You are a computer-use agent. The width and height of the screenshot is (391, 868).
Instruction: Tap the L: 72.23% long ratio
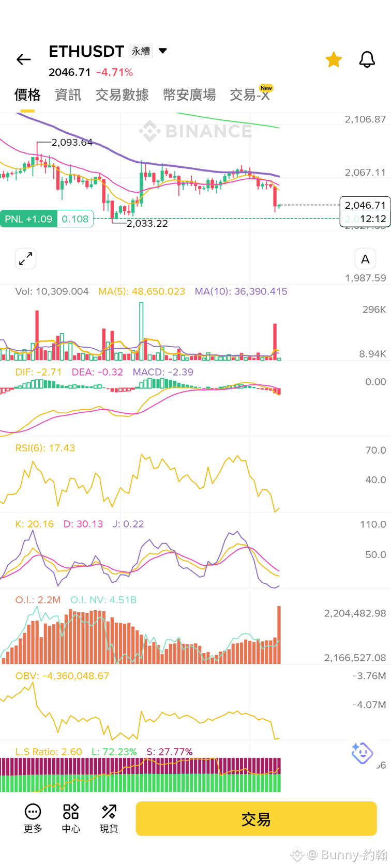coord(114,752)
